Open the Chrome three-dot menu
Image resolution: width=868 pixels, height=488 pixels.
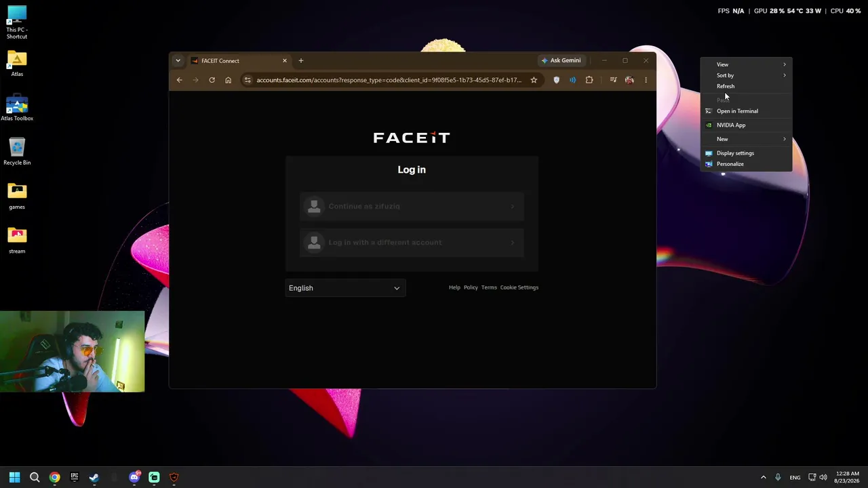[646, 80]
